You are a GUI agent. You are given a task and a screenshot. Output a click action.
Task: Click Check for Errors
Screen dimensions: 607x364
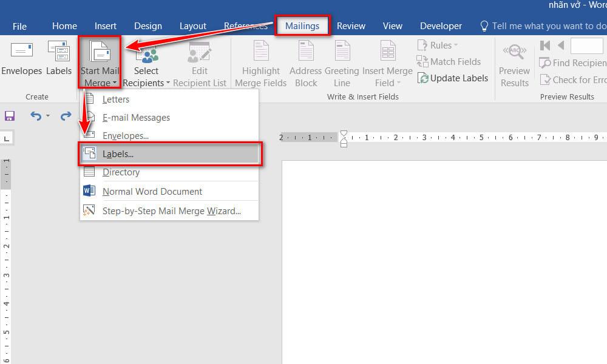click(574, 79)
